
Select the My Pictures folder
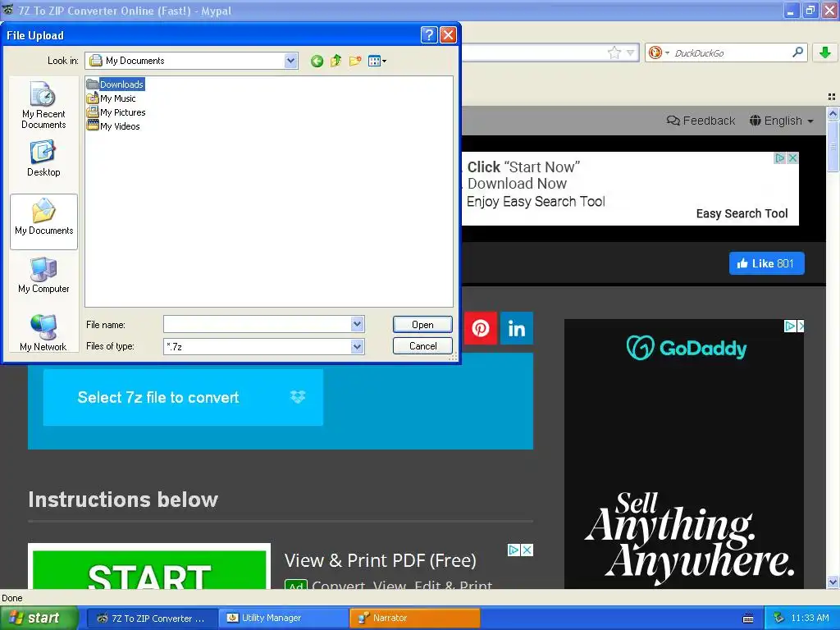[x=116, y=112]
